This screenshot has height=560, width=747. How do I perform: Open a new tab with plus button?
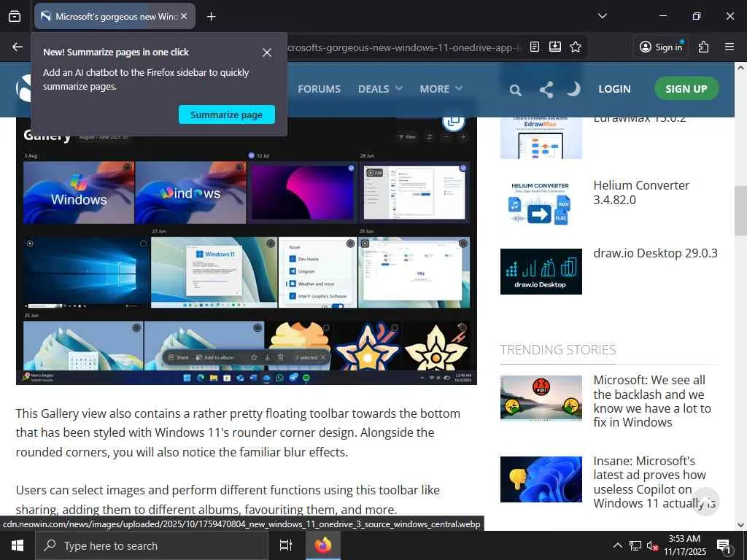click(x=211, y=17)
